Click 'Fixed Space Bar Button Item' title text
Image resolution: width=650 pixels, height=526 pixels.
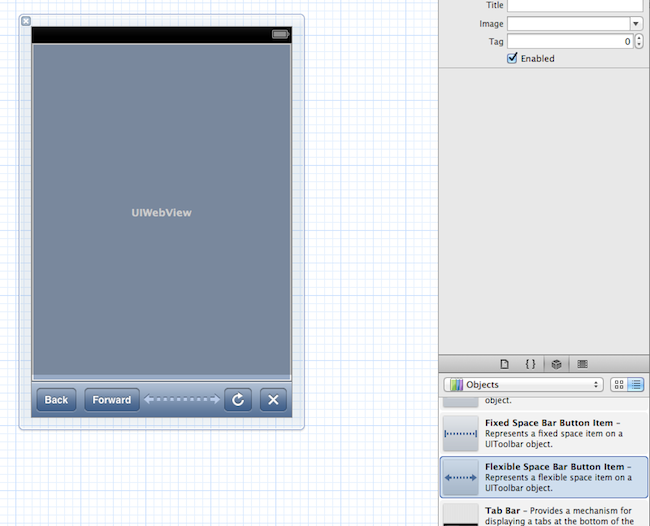click(x=549, y=423)
